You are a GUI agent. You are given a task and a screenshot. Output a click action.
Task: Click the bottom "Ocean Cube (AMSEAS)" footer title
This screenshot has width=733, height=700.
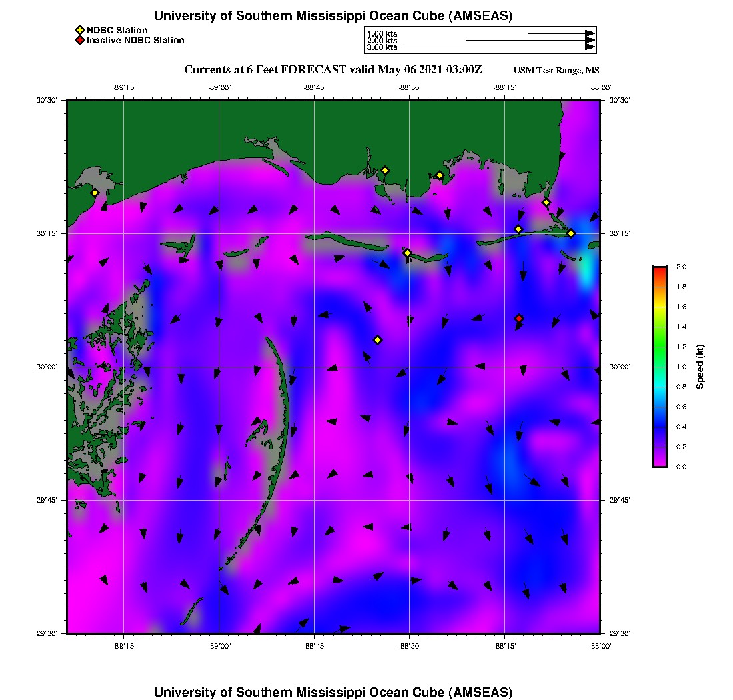pyautogui.click(x=333, y=691)
